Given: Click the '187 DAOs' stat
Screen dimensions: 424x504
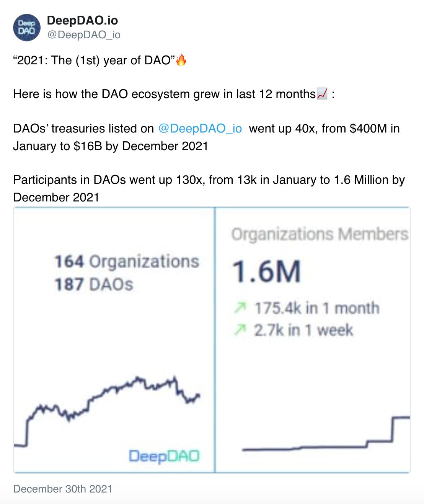Looking at the screenshot, I should coord(94,285).
